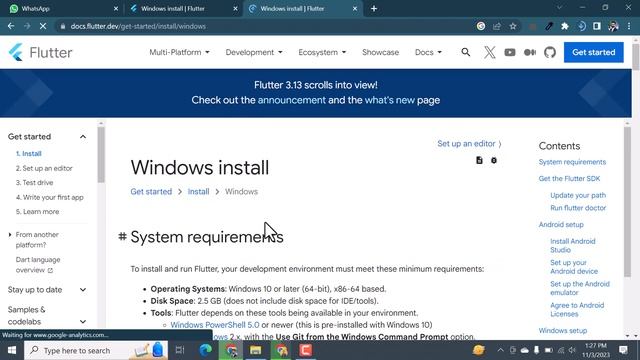640x360 pixels.
Task: Click the view page source icon
Action: pos(479,160)
